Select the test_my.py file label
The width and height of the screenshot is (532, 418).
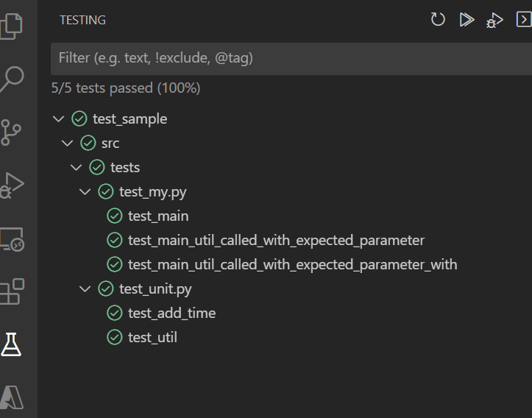pyautogui.click(x=152, y=192)
